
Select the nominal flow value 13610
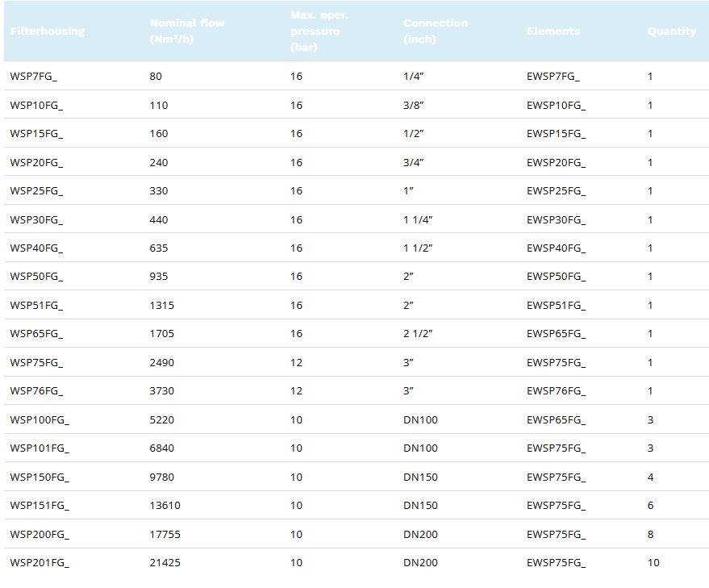pos(165,506)
